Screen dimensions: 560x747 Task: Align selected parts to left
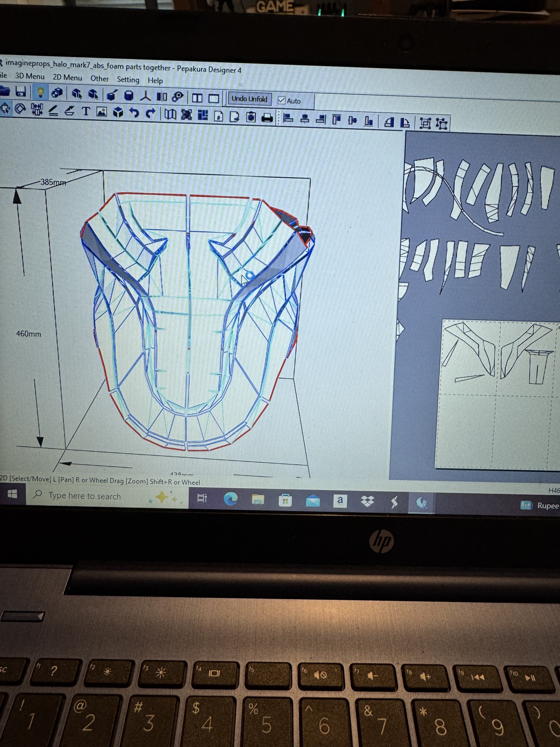point(288,119)
